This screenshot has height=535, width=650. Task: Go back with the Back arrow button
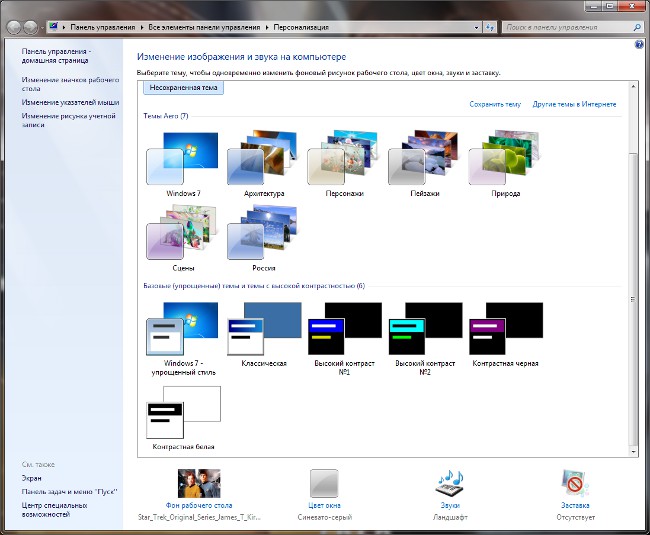[14, 27]
